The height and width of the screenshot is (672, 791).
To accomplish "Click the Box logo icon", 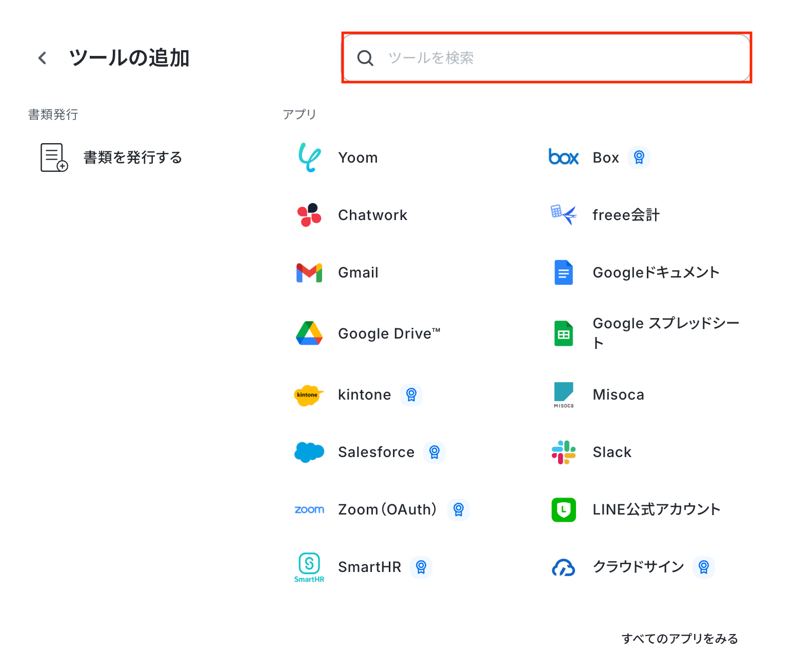I will (x=564, y=157).
